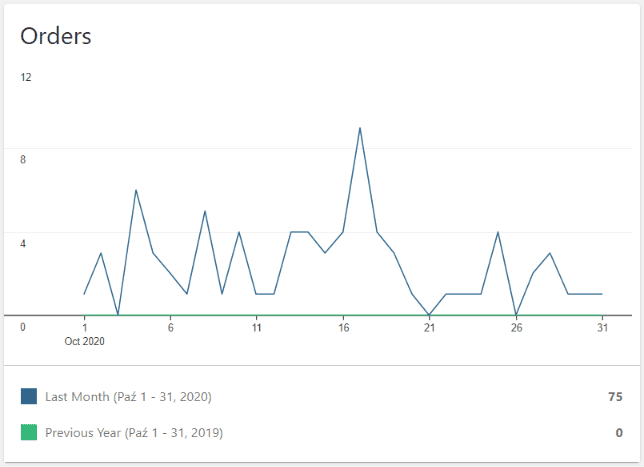Click the x-axis tick label 26
The height and width of the screenshot is (467, 644).
(516, 327)
